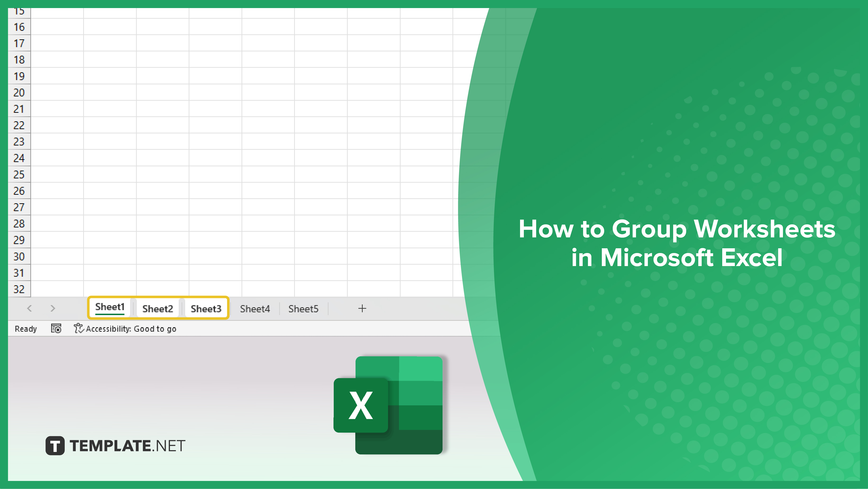Select row 16 header

pyautogui.click(x=19, y=27)
